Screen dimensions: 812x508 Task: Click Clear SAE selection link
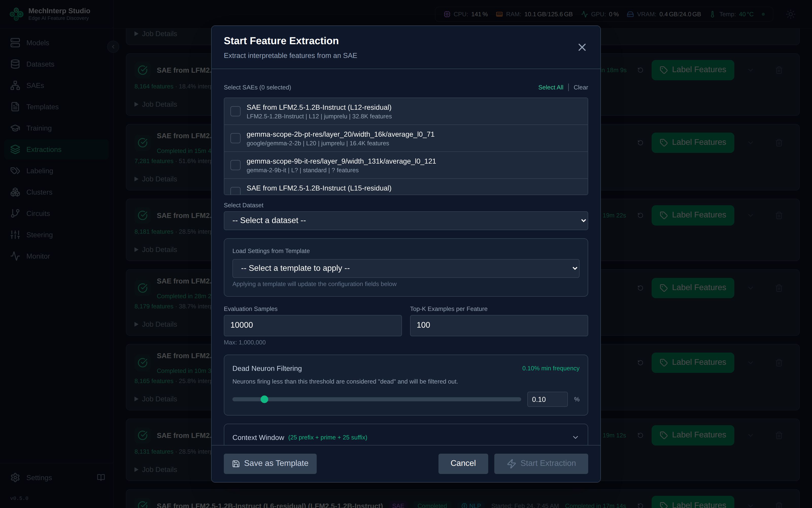pos(581,87)
